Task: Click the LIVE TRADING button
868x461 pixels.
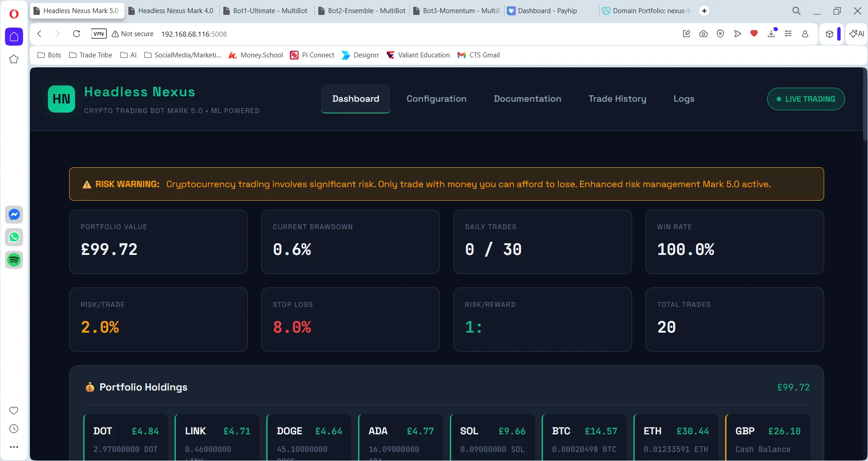Action: [x=806, y=99]
